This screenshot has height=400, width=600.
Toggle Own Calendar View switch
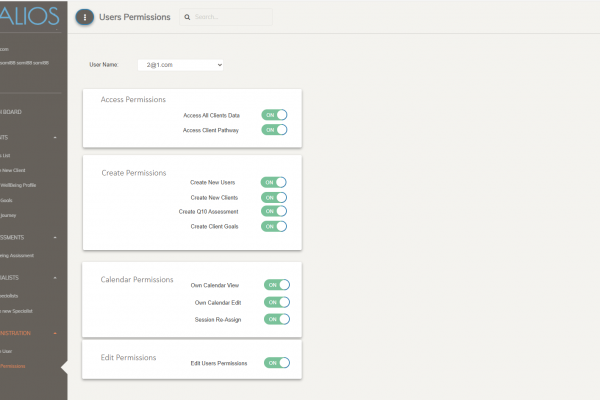coord(277,285)
